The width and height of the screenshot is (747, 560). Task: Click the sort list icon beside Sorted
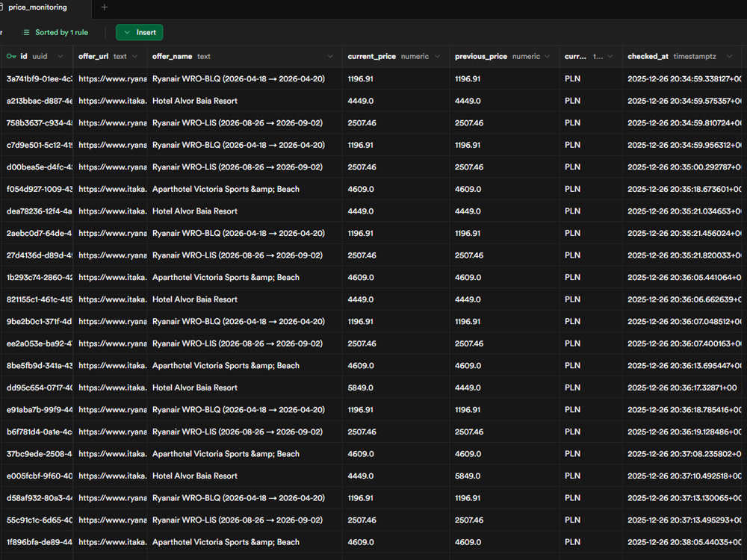tap(25, 32)
